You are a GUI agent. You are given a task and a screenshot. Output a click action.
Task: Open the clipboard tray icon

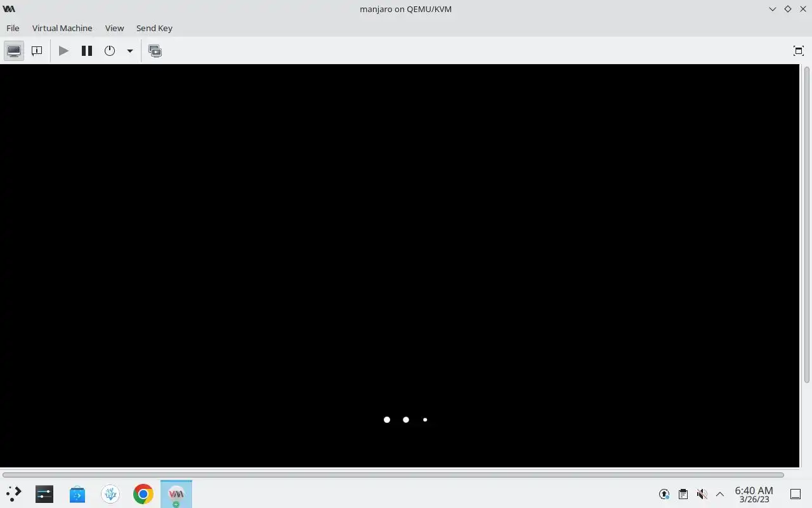click(x=683, y=494)
